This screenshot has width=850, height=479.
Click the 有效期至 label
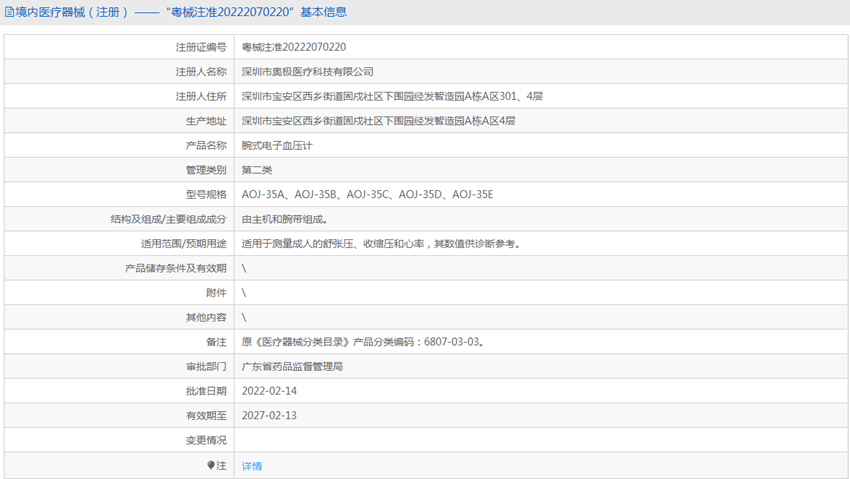[206, 416]
